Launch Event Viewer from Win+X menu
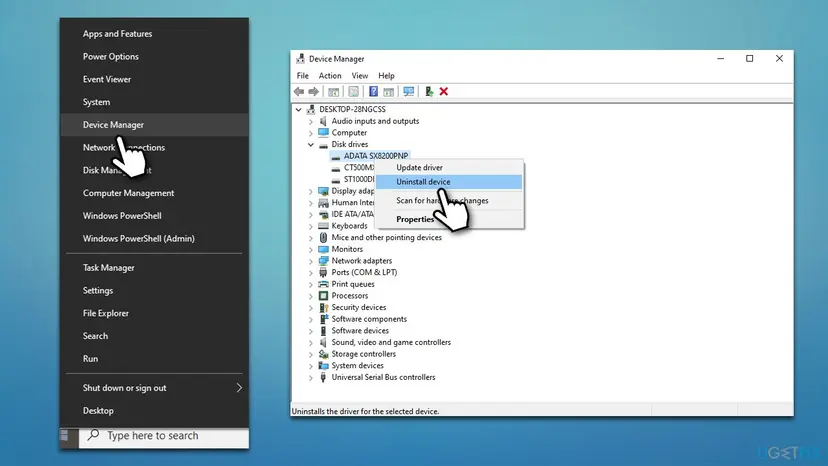The image size is (828, 466). point(154,79)
